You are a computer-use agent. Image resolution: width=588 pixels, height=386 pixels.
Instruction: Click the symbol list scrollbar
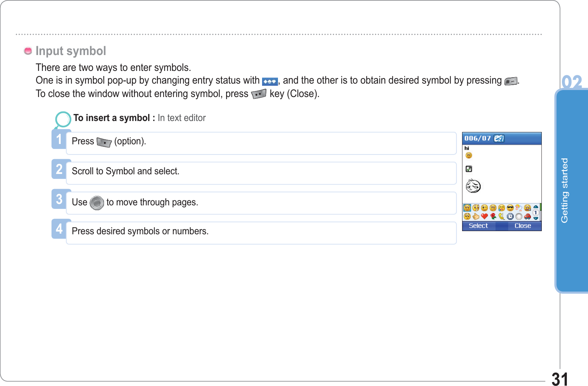(540, 212)
